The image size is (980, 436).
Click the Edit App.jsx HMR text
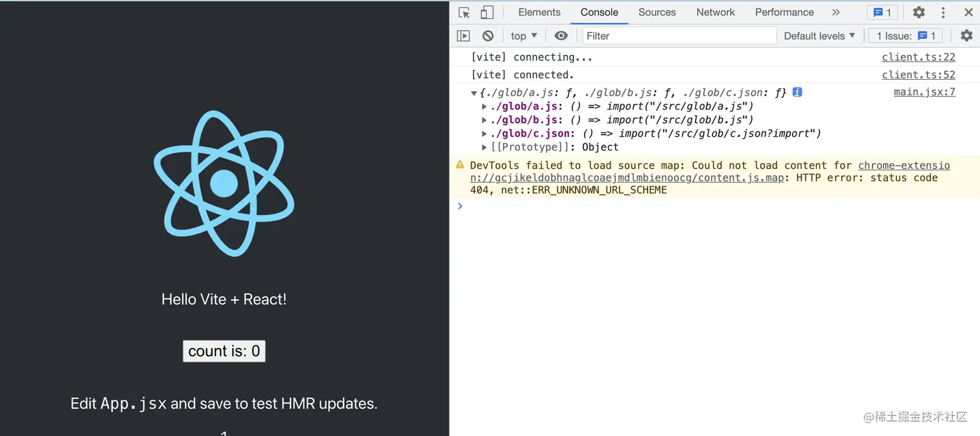[x=224, y=404]
